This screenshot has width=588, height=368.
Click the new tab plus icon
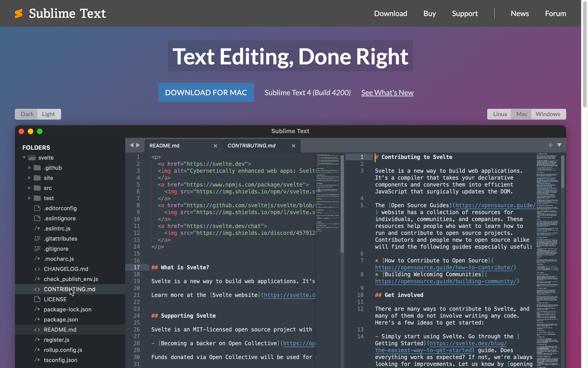(550, 145)
